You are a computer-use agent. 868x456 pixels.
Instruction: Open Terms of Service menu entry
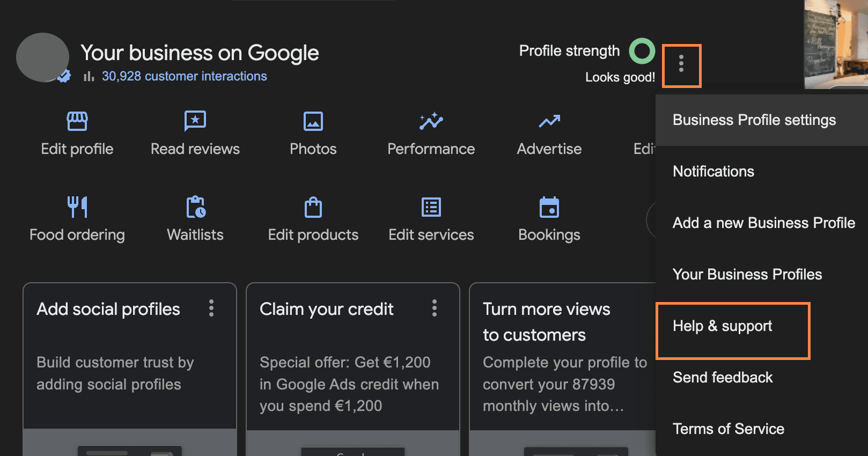(762, 429)
